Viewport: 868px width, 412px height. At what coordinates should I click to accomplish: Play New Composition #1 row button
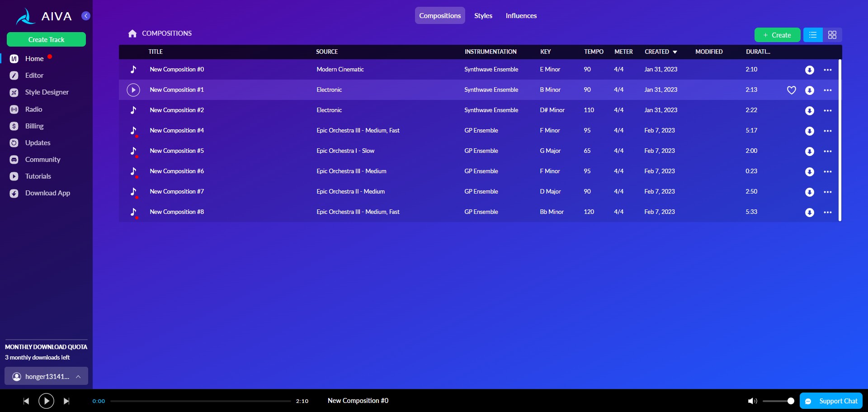[x=133, y=90]
